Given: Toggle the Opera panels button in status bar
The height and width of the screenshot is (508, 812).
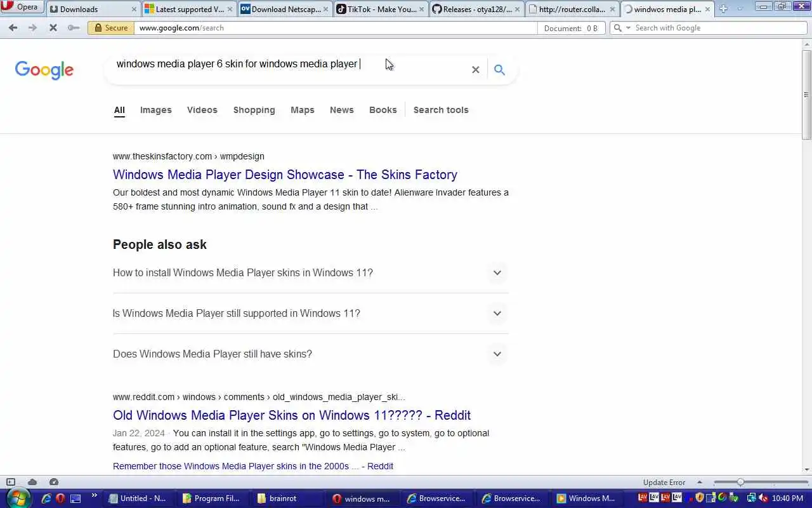Looking at the screenshot, I should (x=11, y=482).
